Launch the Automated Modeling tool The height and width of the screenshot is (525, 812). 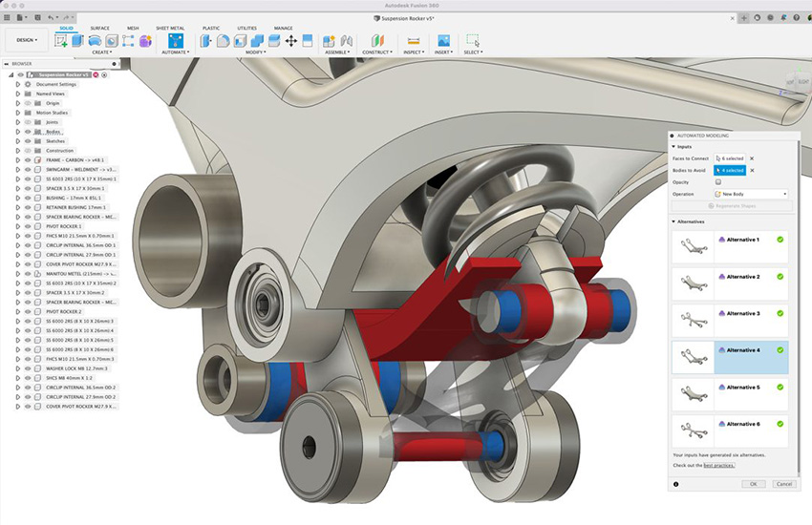tap(176, 41)
